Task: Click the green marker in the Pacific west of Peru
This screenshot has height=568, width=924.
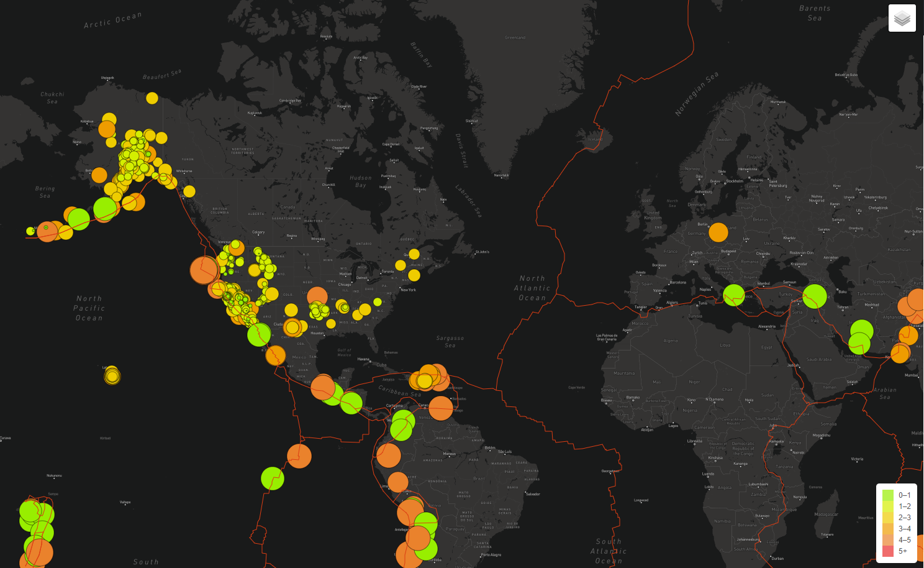Action: [272, 479]
